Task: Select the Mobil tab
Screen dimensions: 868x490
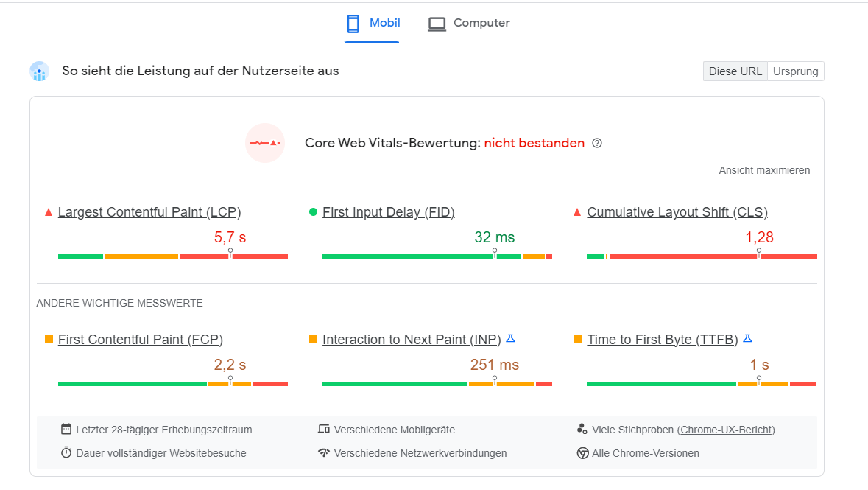Action: tap(373, 24)
